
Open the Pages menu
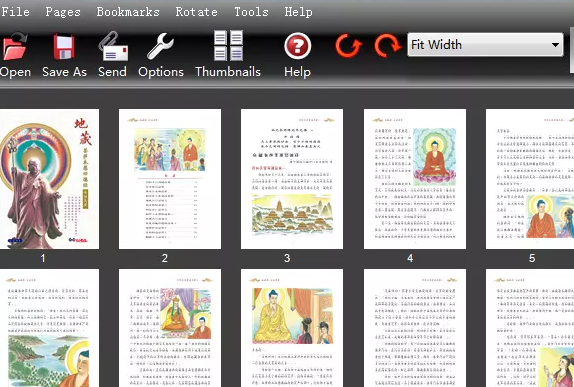point(63,12)
